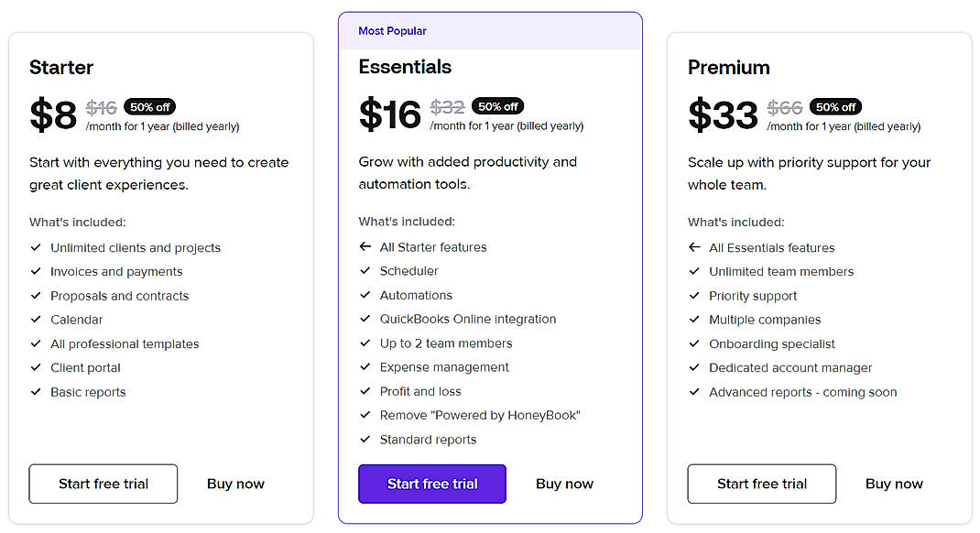Select "Buy now" in the Starter column

[234, 484]
